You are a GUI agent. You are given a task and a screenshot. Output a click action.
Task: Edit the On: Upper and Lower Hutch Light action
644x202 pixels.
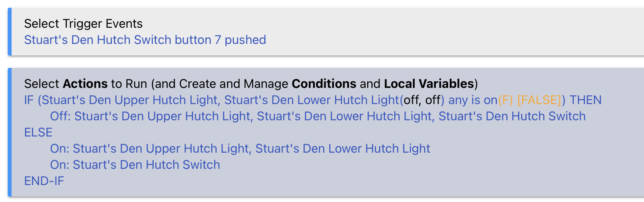tap(240, 148)
